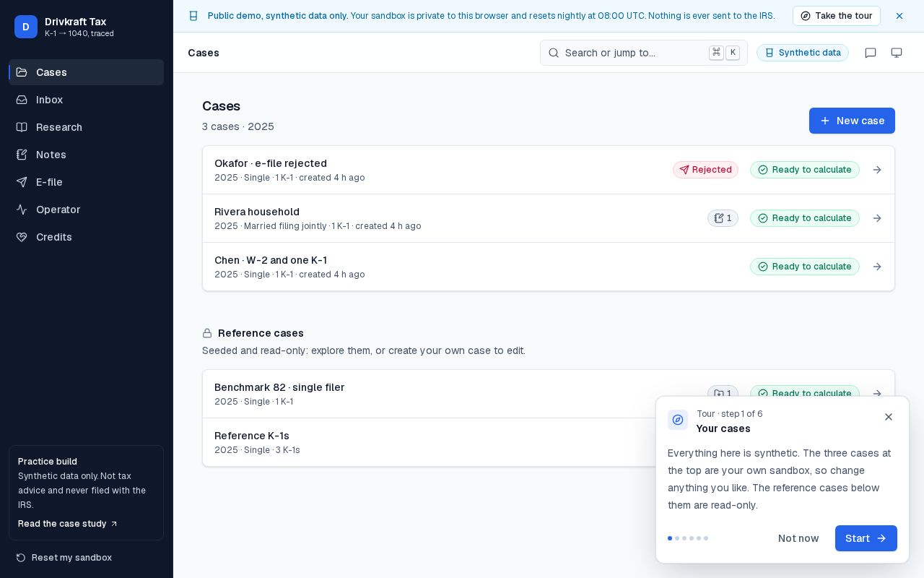The image size is (924, 578).
Task: Select Okafor · e-file rejected case title
Action: pos(271,163)
